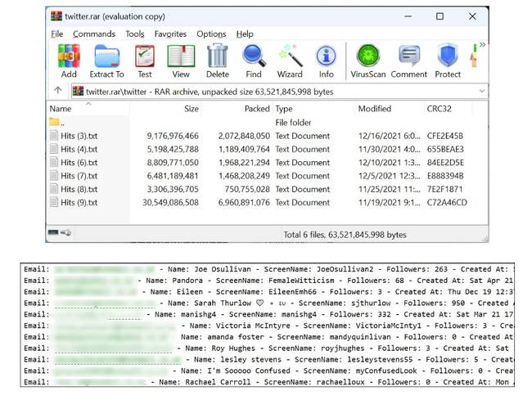Click CRC32 value 84EE2D5E

pyautogui.click(x=445, y=163)
